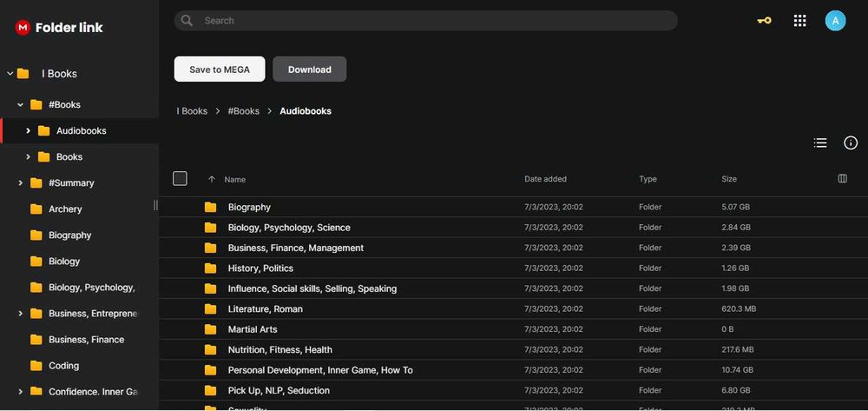Switch to list view icon
Image resolution: width=868 pixels, height=411 pixels.
(820, 143)
